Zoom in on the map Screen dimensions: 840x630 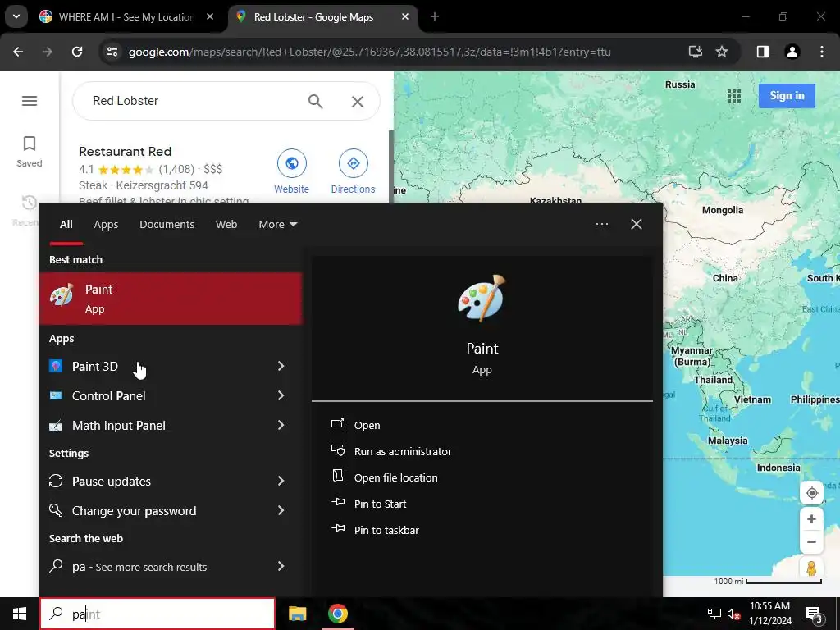click(811, 518)
